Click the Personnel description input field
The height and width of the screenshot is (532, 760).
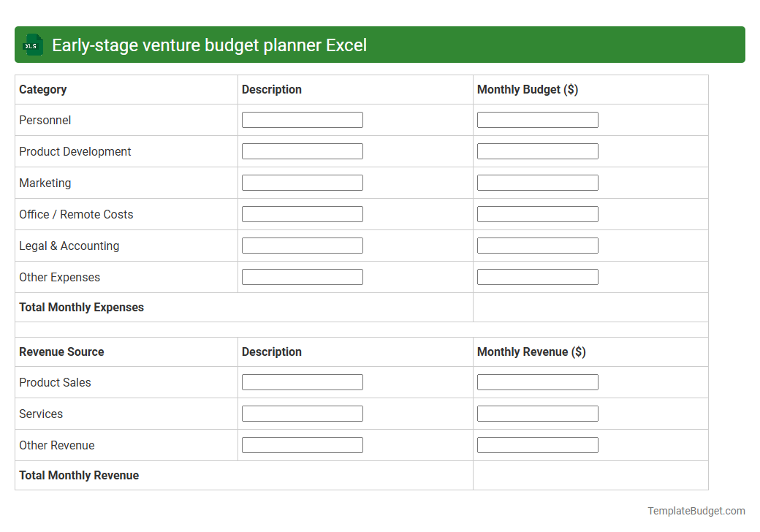(302, 119)
